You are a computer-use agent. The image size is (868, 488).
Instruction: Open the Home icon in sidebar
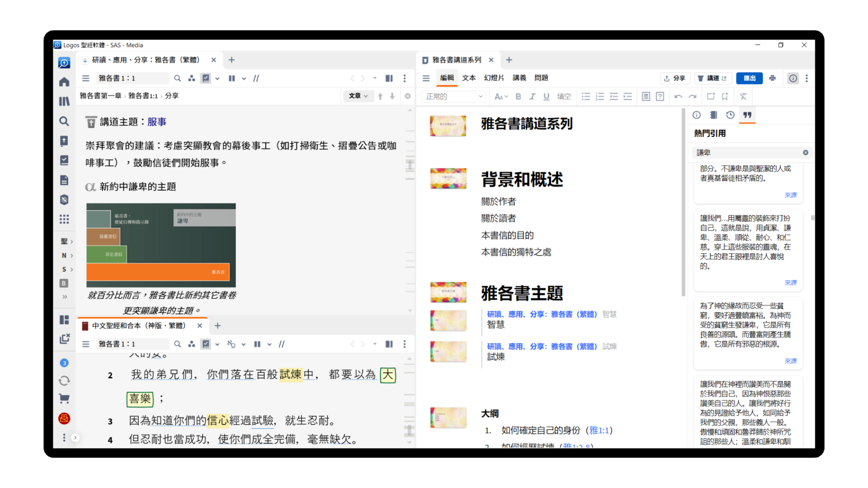(x=64, y=82)
